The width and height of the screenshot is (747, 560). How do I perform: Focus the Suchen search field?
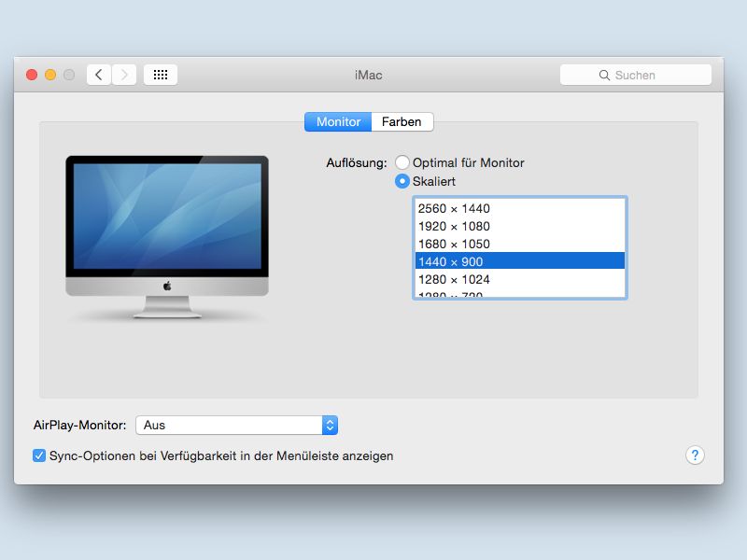tap(636, 75)
